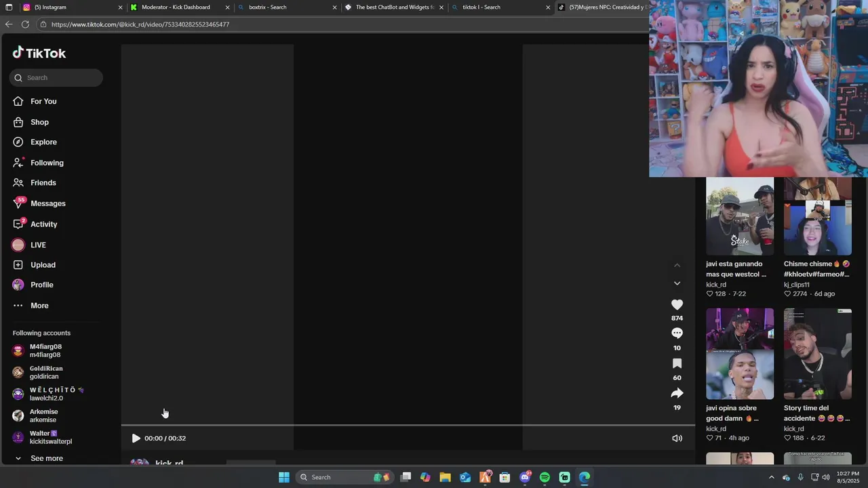Click the browser back arrow

pos(9,24)
